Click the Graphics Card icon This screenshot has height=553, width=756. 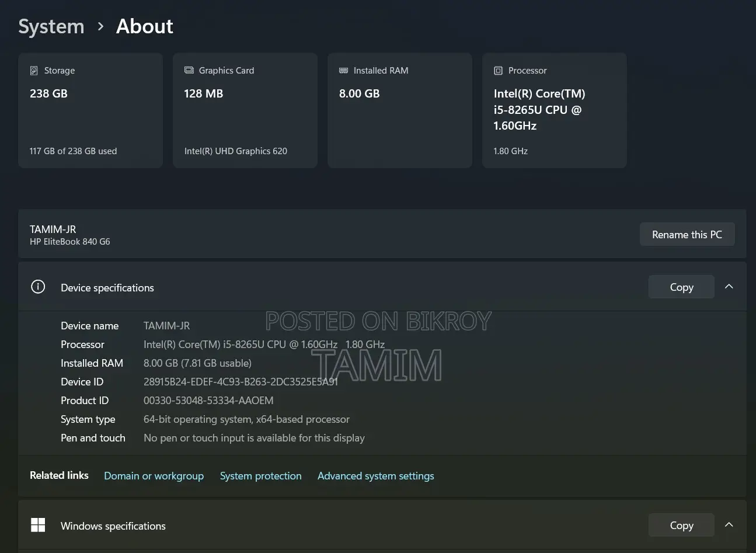[x=189, y=70]
